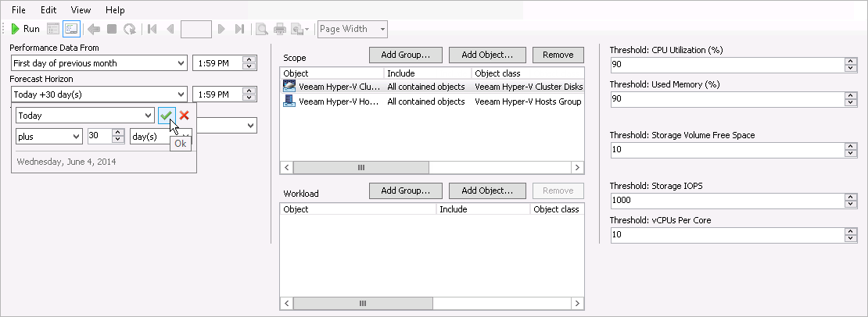This screenshot has height=317, width=868.
Task: Go to next page icon
Action: (221, 29)
